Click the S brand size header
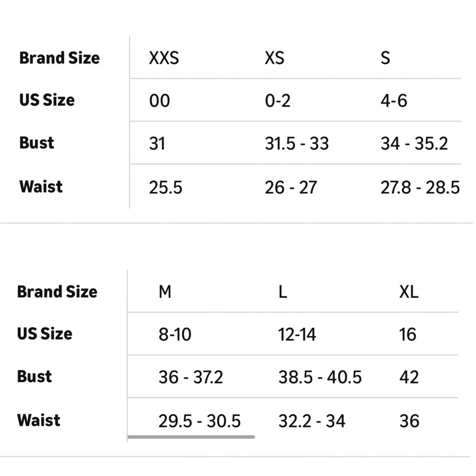 coord(385,58)
